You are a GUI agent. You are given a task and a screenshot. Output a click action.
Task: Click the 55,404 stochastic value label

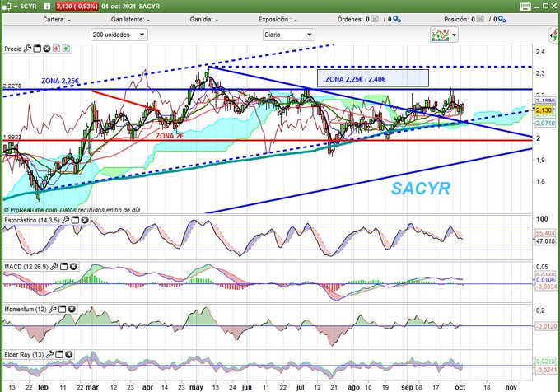click(545, 233)
